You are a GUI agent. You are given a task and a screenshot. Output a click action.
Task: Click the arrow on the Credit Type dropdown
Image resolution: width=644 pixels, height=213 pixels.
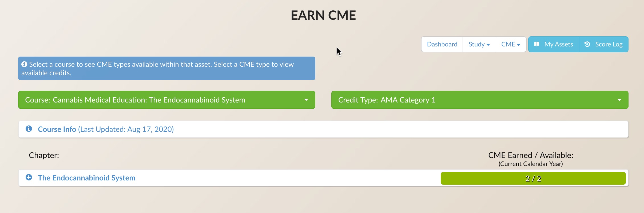[x=619, y=100]
